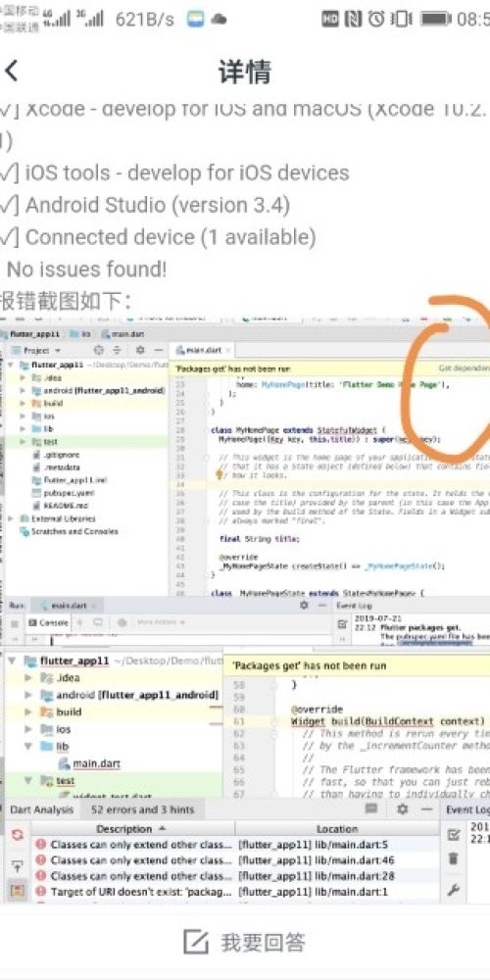Click the lib breadcrumb in navigation bar
The height and width of the screenshot is (980, 490).
80,334
